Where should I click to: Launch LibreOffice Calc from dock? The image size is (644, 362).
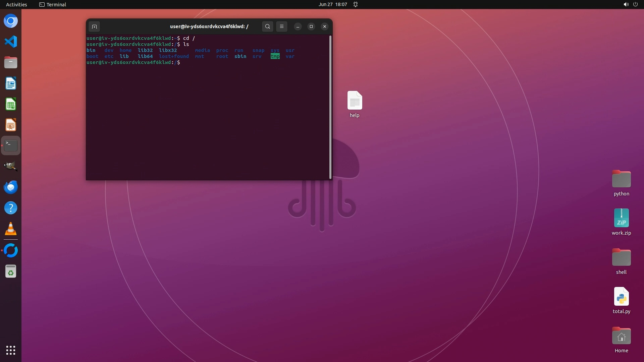[x=11, y=104]
